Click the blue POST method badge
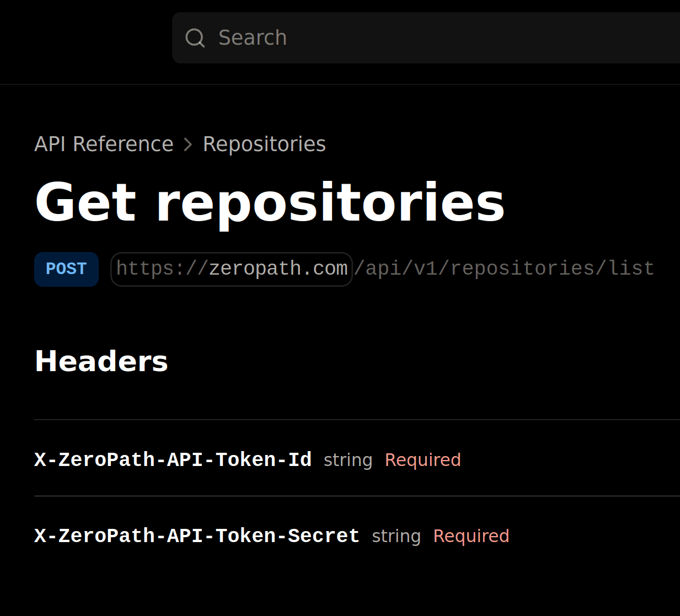Viewport: 680px width, 616px height. 66,269
